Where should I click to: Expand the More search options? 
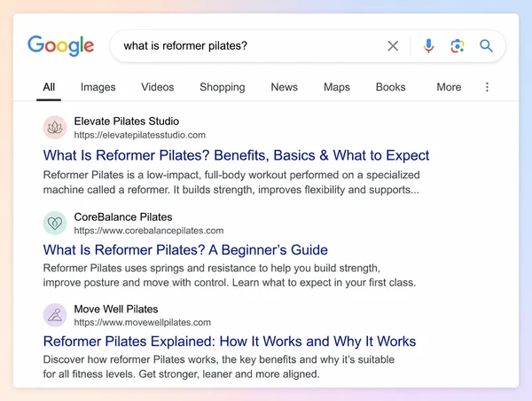(449, 87)
